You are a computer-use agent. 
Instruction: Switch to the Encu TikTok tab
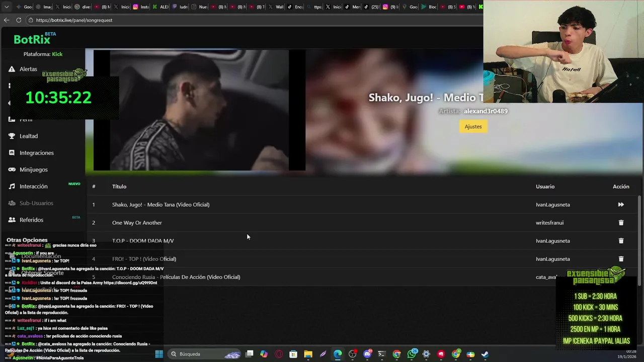(296, 7)
